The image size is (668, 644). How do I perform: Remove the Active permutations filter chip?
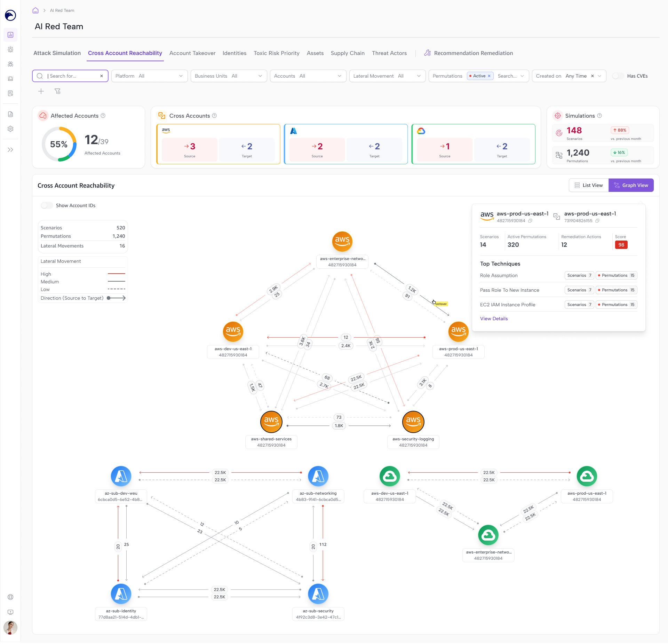[x=489, y=76]
